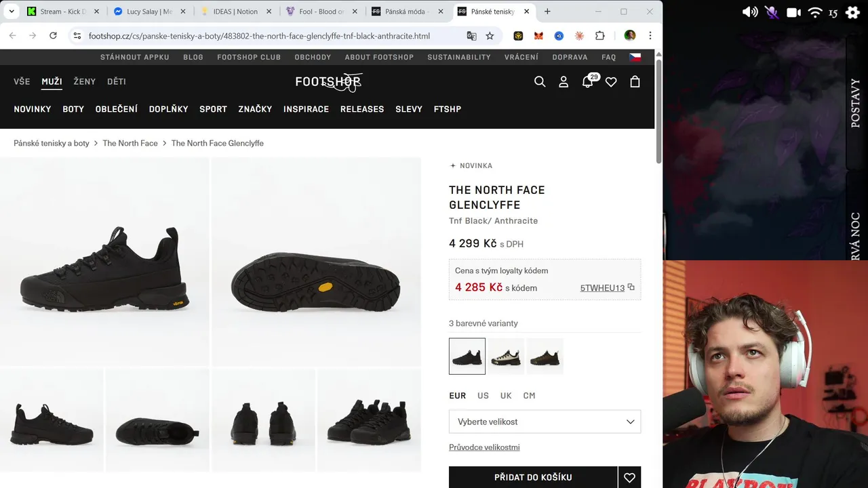Viewport: 868px width, 488px height.
Task: Select the cream colorway variant swatch
Action: (506, 357)
